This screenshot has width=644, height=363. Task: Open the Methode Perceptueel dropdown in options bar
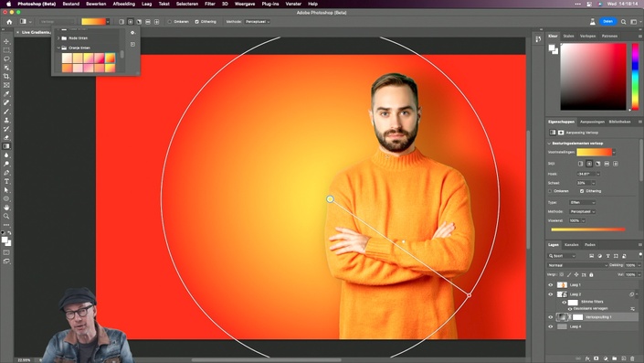tap(258, 22)
